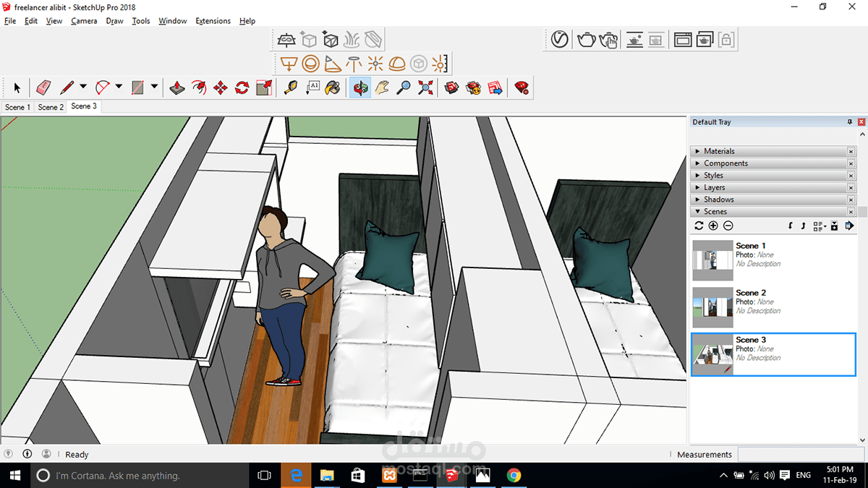The image size is (868, 488).
Task: Click the Add Scene plus button
Action: pyautogui.click(x=713, y=226)
